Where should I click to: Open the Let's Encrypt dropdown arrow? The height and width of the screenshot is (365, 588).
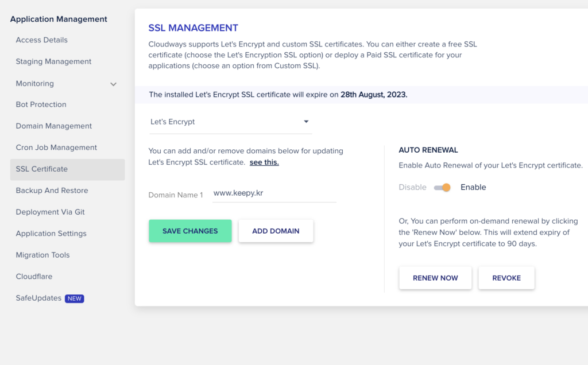point(306,122)
